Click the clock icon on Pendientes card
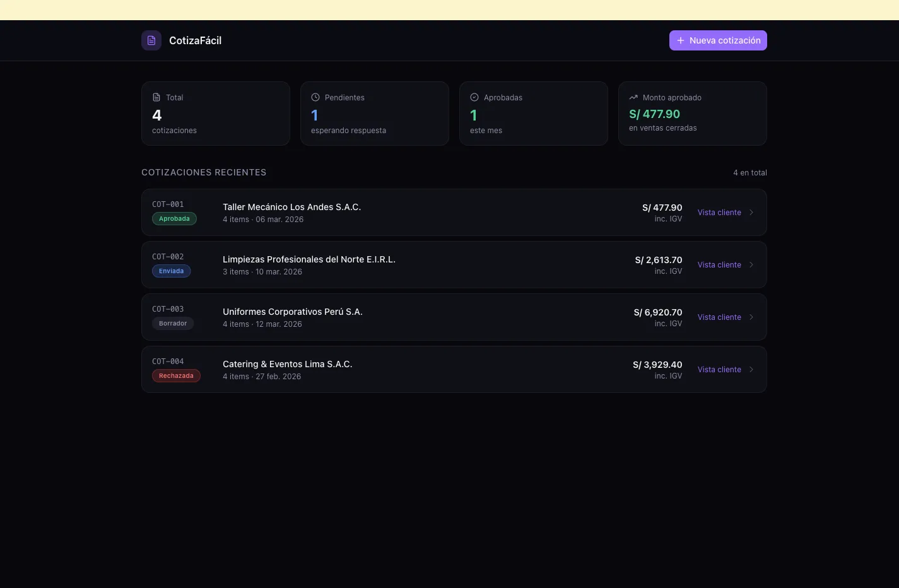The image size is (899, 588). [315, 97]
